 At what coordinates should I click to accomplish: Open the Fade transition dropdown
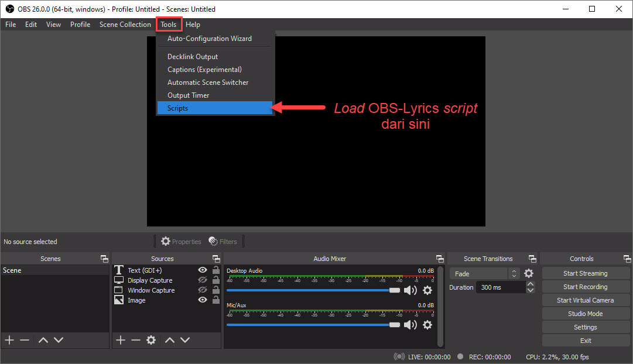484,274
